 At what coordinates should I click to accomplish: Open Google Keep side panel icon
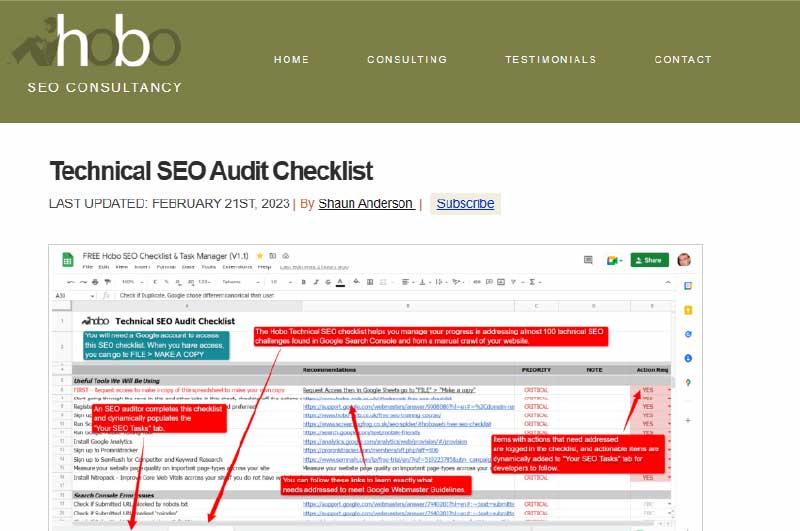[688, 310]
